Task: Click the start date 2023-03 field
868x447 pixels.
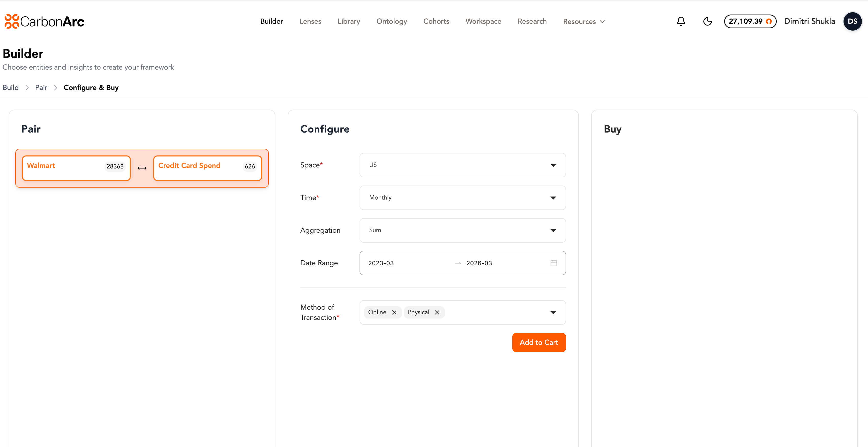Action: point(381,263)
